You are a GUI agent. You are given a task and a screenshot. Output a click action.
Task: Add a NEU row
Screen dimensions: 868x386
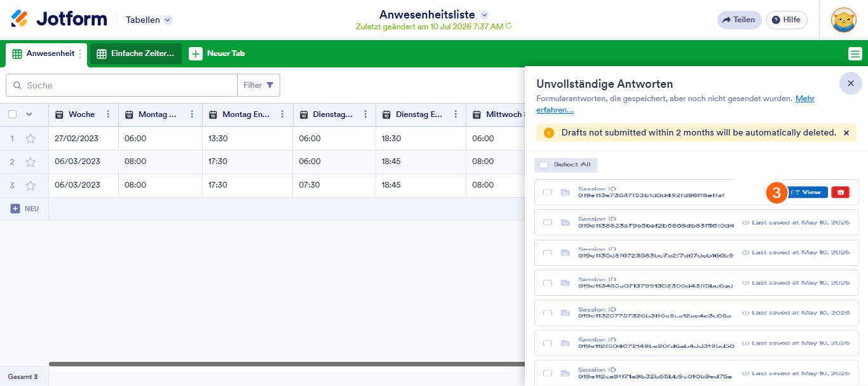(24, 209)
